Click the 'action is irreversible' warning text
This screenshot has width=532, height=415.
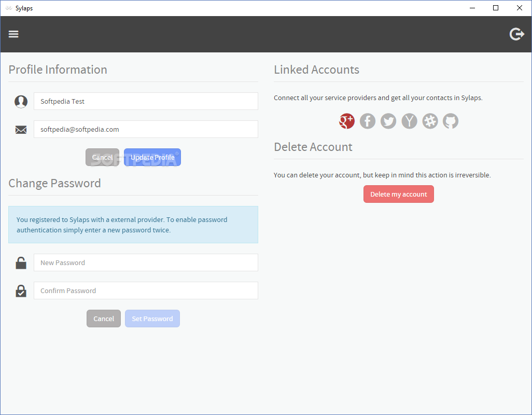tap(382, 175)
